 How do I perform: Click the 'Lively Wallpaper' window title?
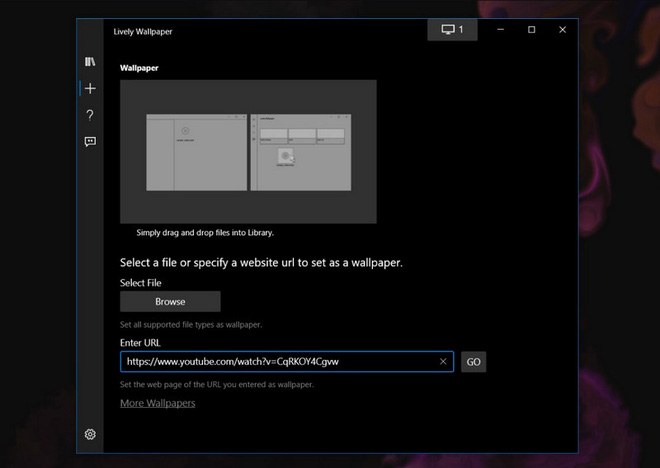(x=143, y=32)
